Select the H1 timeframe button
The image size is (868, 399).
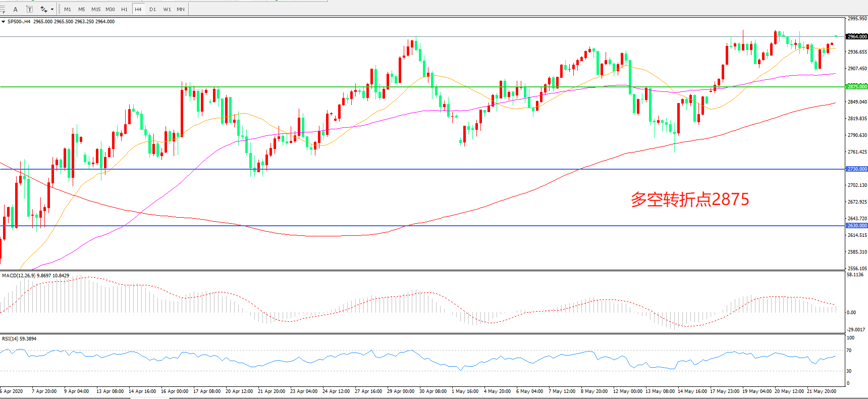[124, 9]
